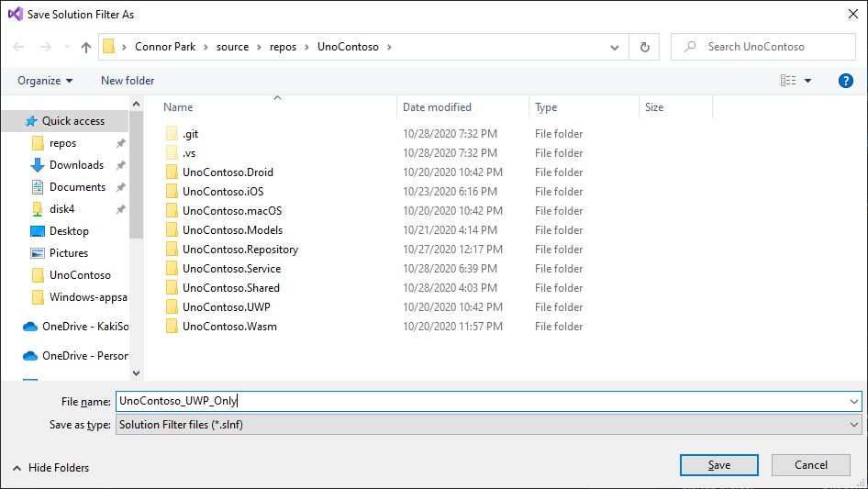Image resolution: width=868 pixels, height=489 pixels.
Task: Click folder icon of UnoContoso.Service
Action: pyautogui.click(x=172, y=269)
